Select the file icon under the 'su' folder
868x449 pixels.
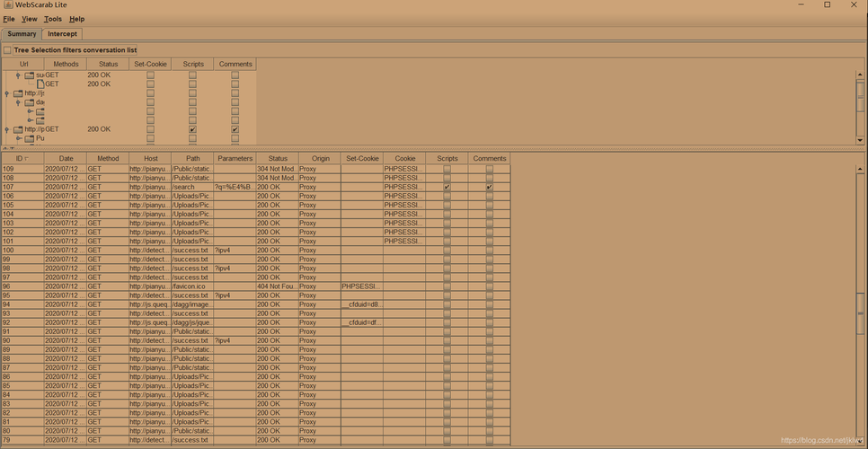click(x=40, y=84)
